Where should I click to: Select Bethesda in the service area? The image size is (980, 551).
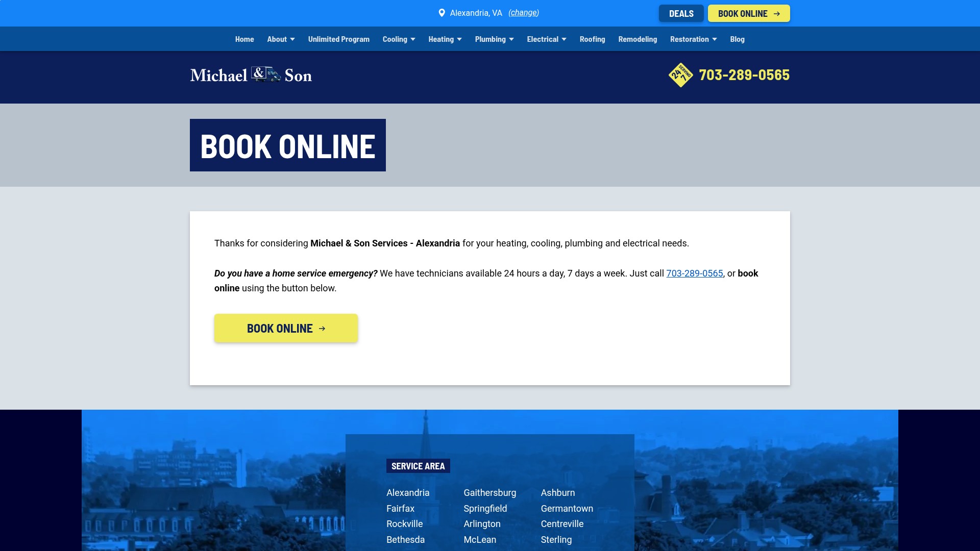point(405,540)
